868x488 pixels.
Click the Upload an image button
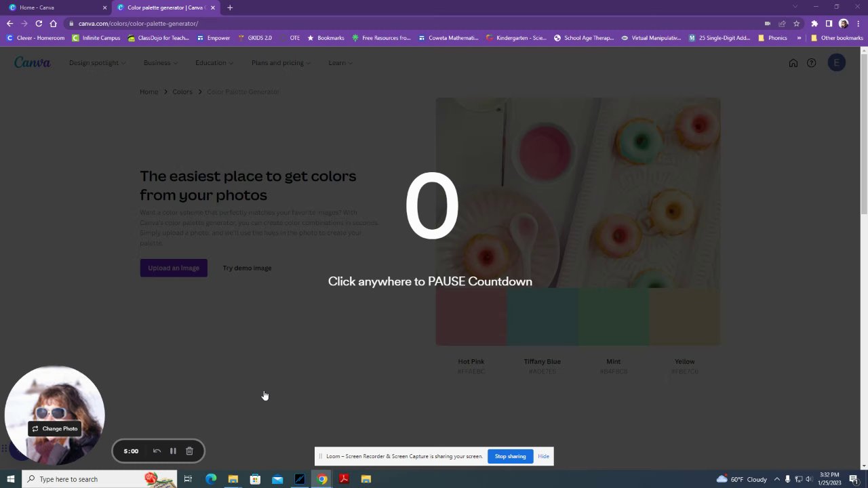174,268
